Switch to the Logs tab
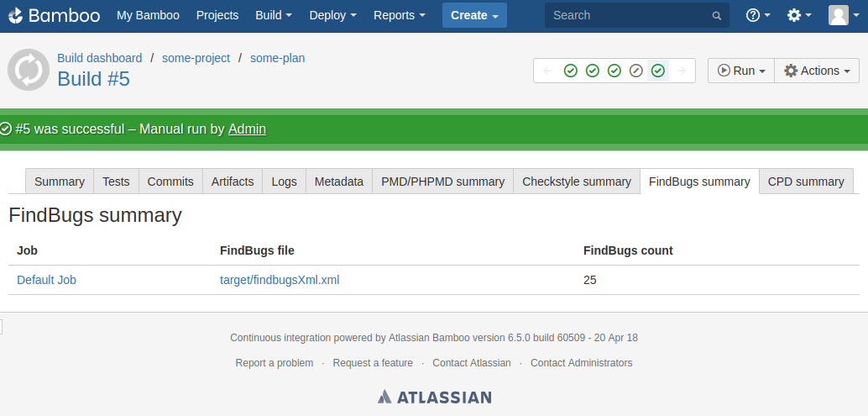868x416 pixels. coord(284,182)
